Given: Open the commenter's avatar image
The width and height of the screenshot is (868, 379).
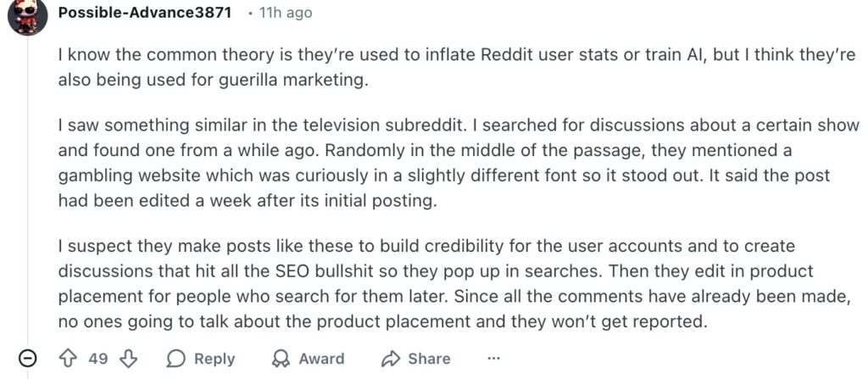Looking at the screenshot, I should (x=25, y=15).
